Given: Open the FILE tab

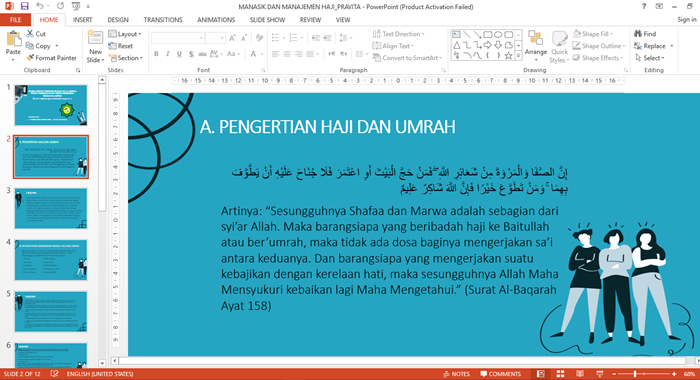Looking at the screenshot, I should coord(16,20).
